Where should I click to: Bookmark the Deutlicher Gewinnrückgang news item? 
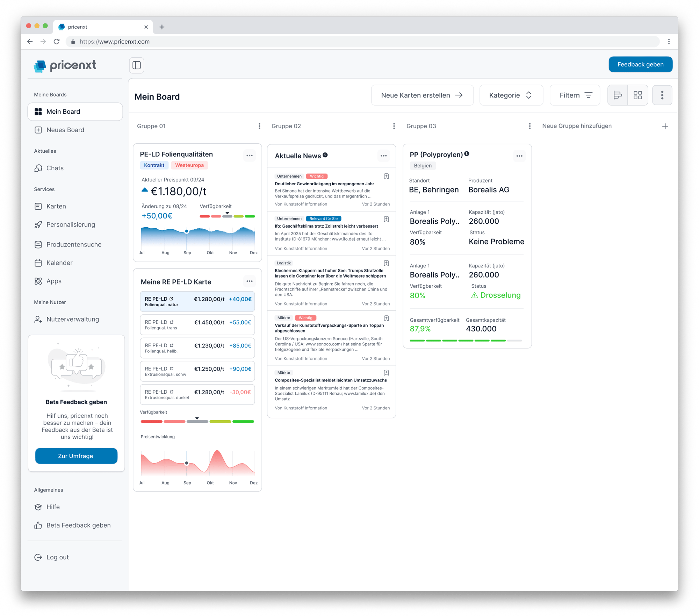click(x=386, y=177)
